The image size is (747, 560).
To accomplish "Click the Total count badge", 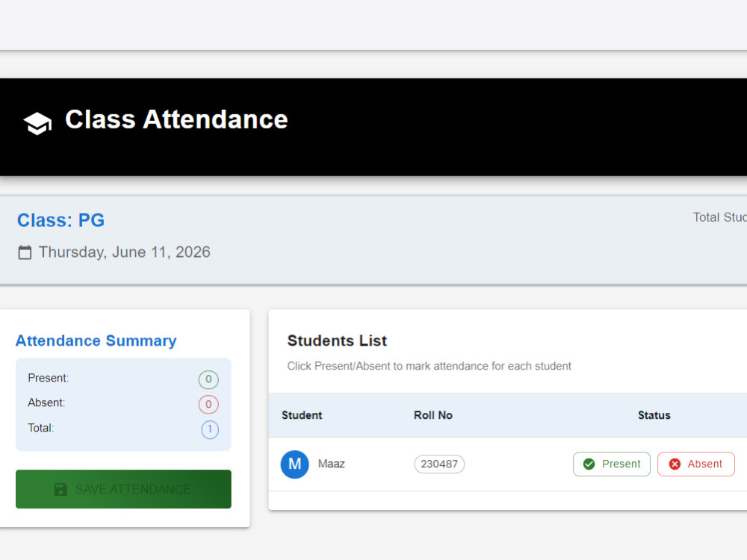I will tap(210, 429).
